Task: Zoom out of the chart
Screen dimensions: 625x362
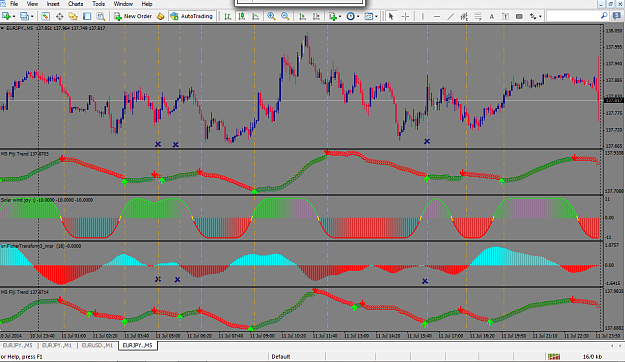Action: (285, 16)
